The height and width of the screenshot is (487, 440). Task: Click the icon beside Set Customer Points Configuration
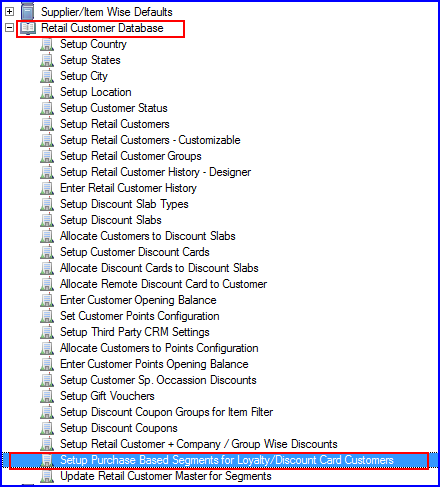tap(47, 316)
